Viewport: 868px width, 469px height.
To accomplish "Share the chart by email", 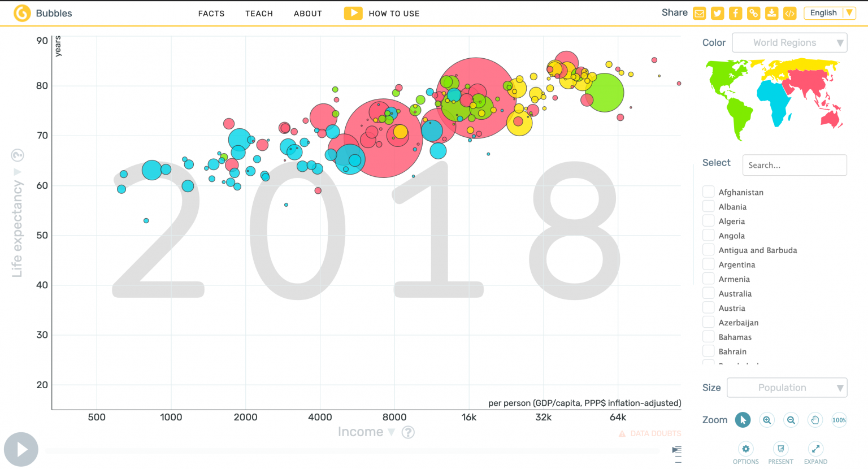I will click(x=699, y=12).
